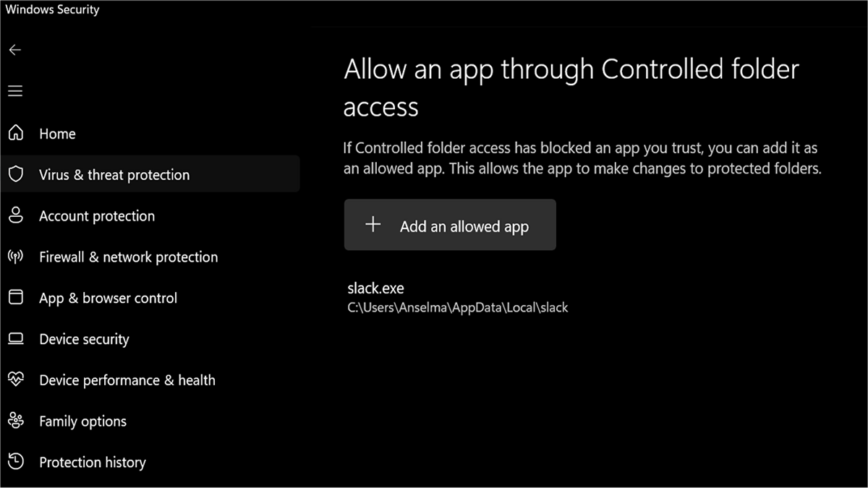The height and width of the screenshot is (488, 868).
Task: Click the back arrow icon
Action: click(x=15, y=50)
